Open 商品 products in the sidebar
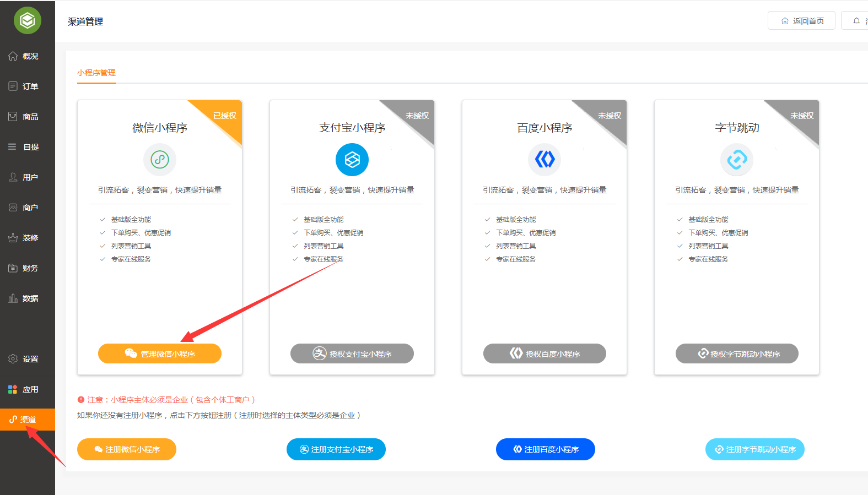 coord(23,117)
